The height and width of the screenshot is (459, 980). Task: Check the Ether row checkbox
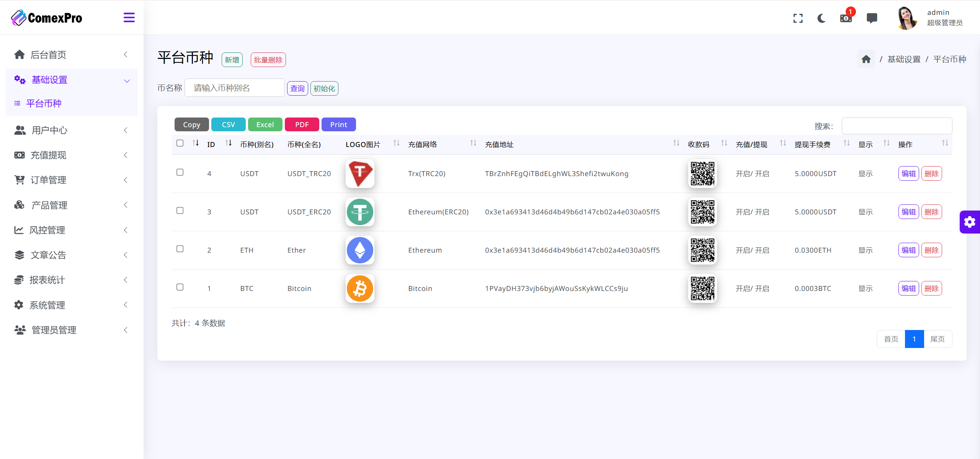tap(180, 249)
